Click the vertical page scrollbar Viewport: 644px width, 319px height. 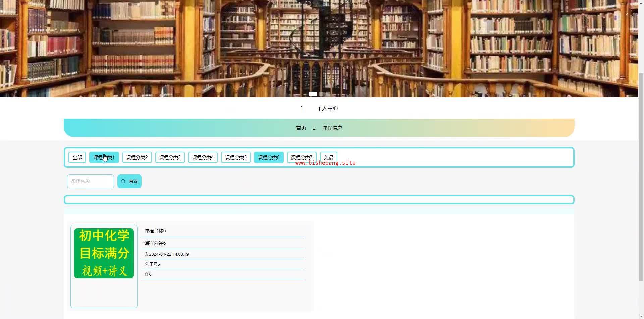click(641, 178)
